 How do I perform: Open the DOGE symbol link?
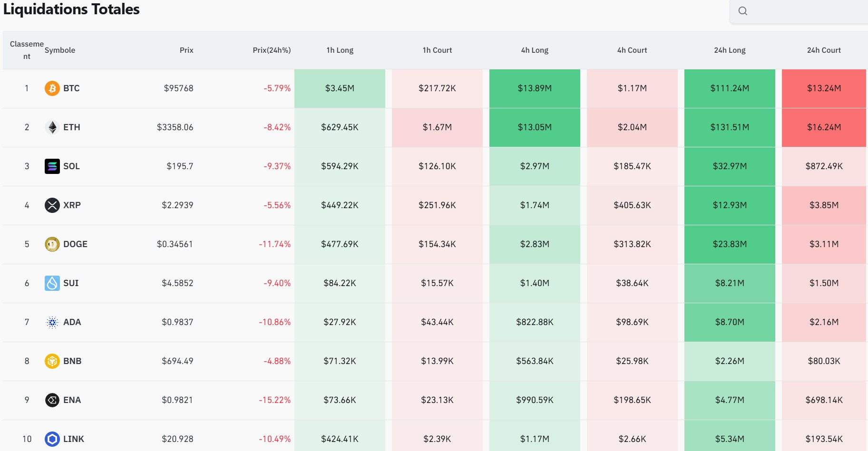point(75,244)
